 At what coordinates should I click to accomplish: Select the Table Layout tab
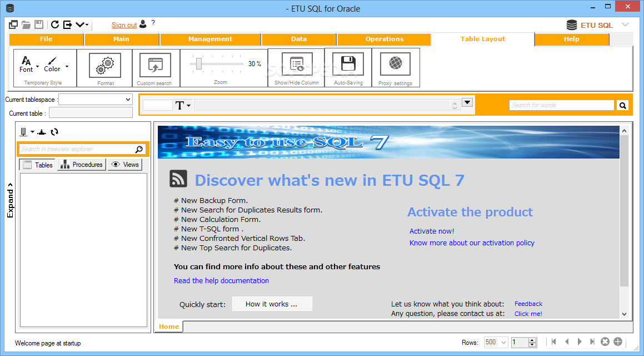483,39
